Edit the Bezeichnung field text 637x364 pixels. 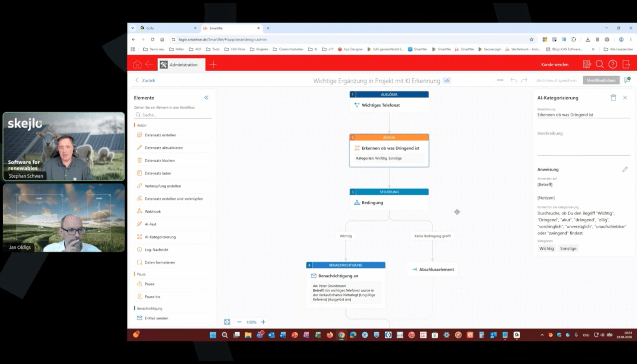coord(583,115)
